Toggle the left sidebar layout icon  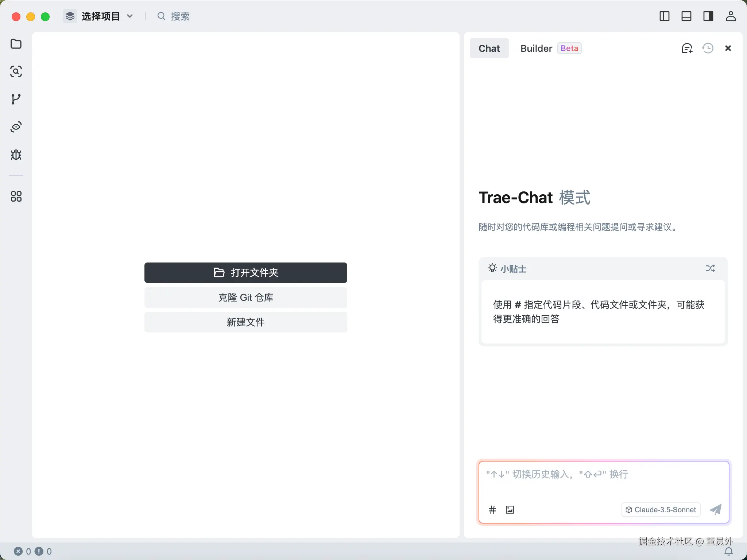665,16
